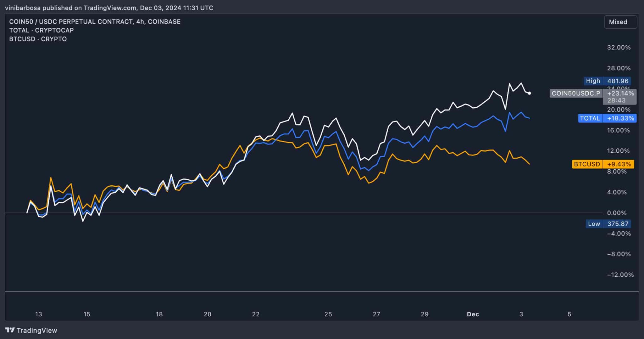644x339 pixels.
Task: Click the white COIN50 last-price dot
Action: [x=530, y=93]
